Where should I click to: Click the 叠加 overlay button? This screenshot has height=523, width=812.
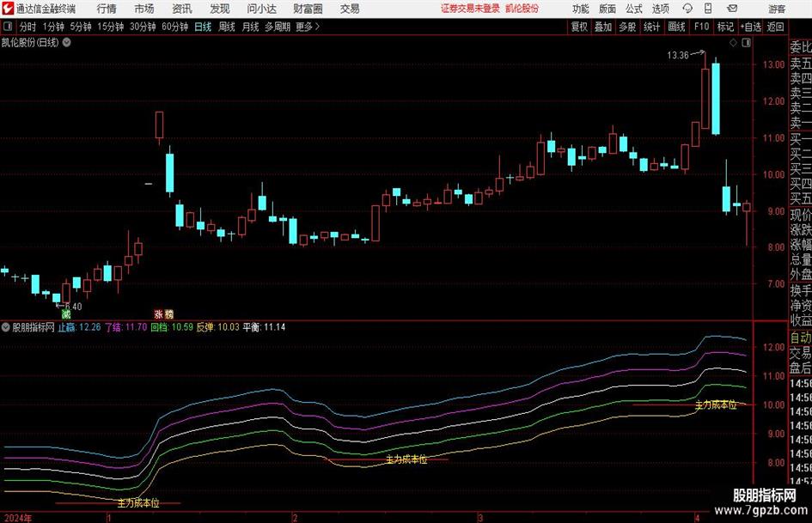tap(603, 27)
